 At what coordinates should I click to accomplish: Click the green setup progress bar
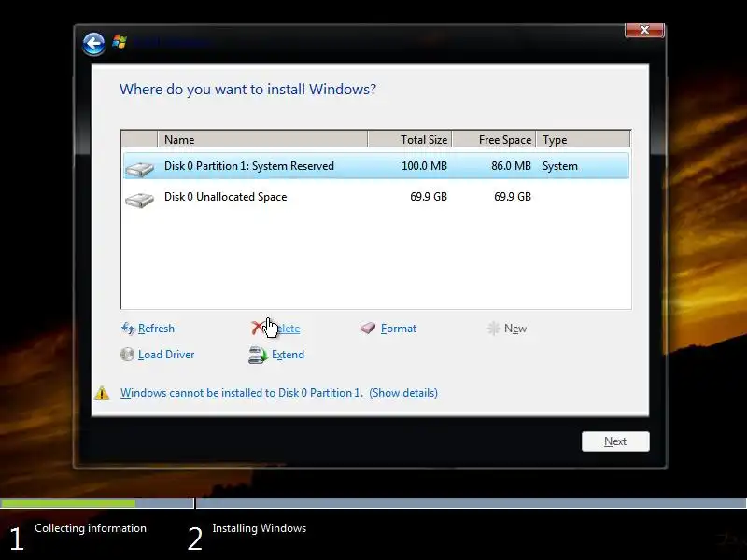[67, 503]
